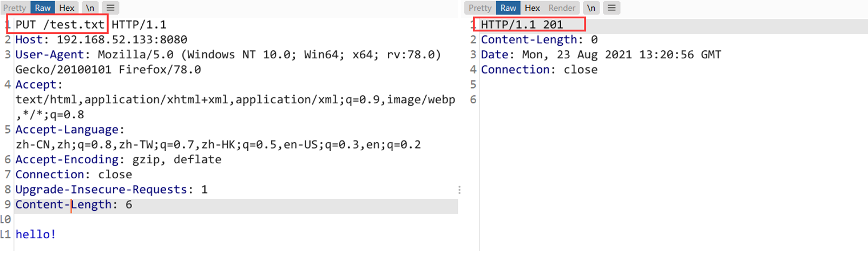Viewport: 868px width, 254px height.
Task: Click the Host header line
Action: [101, 40]
